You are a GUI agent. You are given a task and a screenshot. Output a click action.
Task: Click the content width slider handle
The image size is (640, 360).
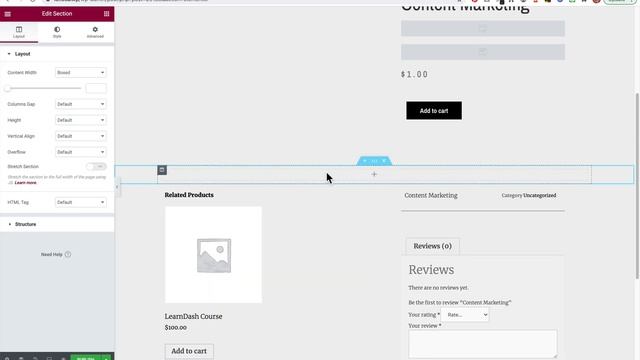coord(7,88)
